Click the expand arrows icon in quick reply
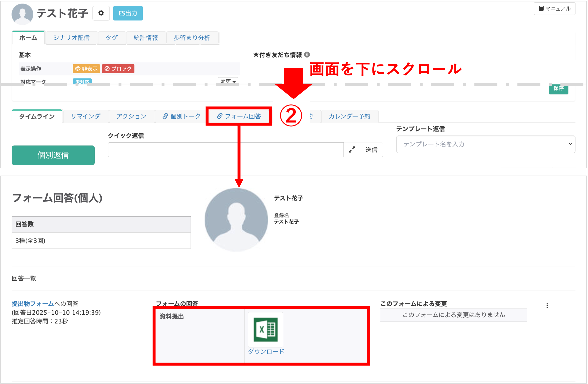588x384 pixels. (352, 149)
